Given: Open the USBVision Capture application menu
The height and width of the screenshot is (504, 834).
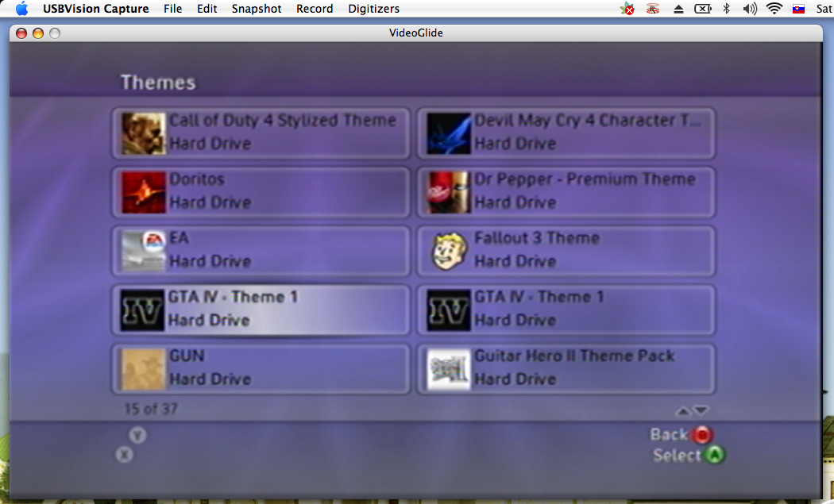Looking at the screenshot, I should [x=96, y=9].
